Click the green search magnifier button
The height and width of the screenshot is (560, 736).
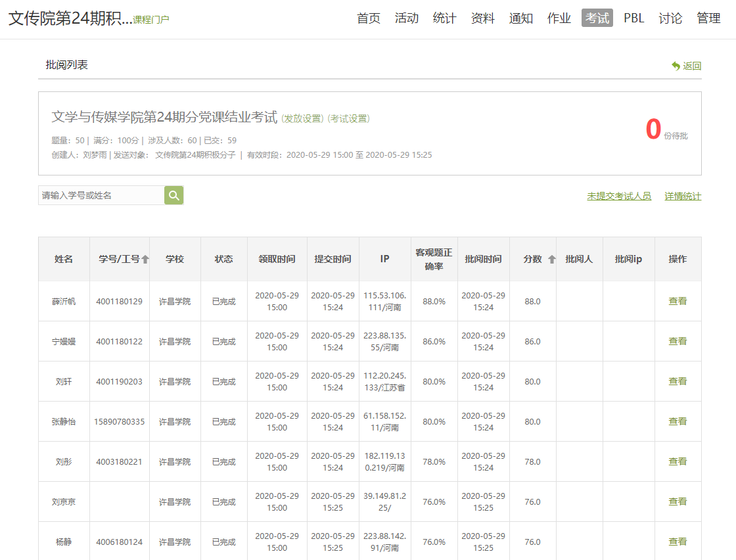[x=173, y=195]
